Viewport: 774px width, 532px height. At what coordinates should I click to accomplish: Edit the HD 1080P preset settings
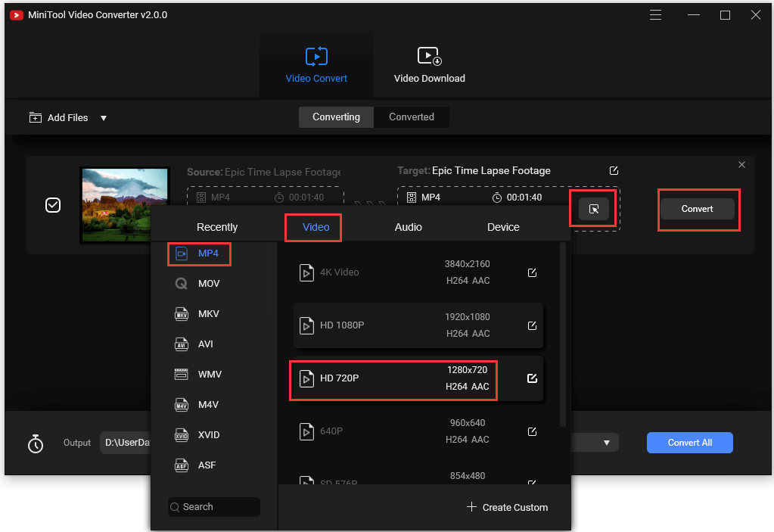pos(532,325)
